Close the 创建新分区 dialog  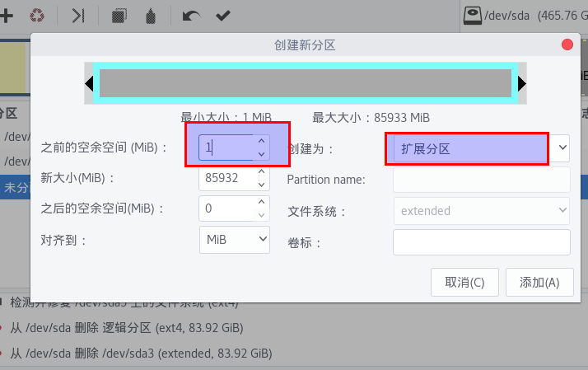coord(567,44)
